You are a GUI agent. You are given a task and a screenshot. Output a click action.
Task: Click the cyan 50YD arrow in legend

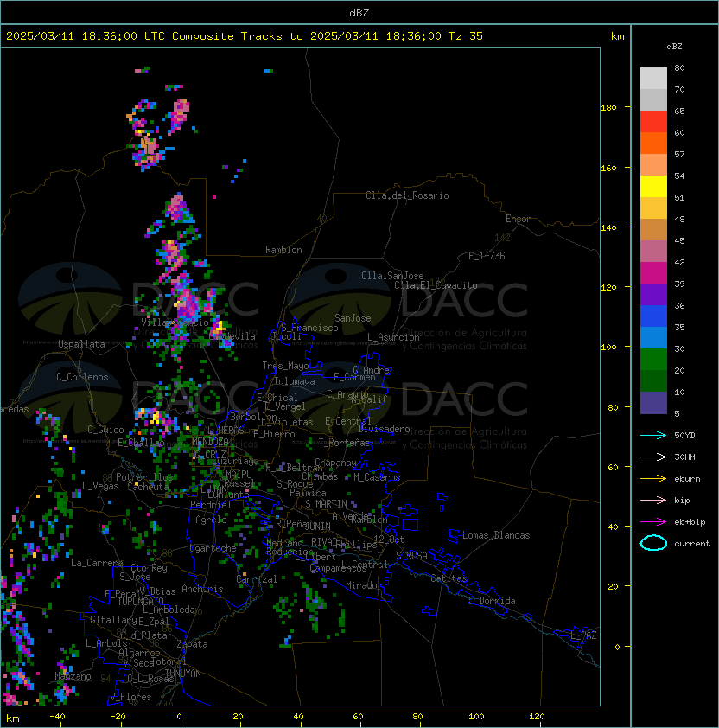tap(653, 435)
